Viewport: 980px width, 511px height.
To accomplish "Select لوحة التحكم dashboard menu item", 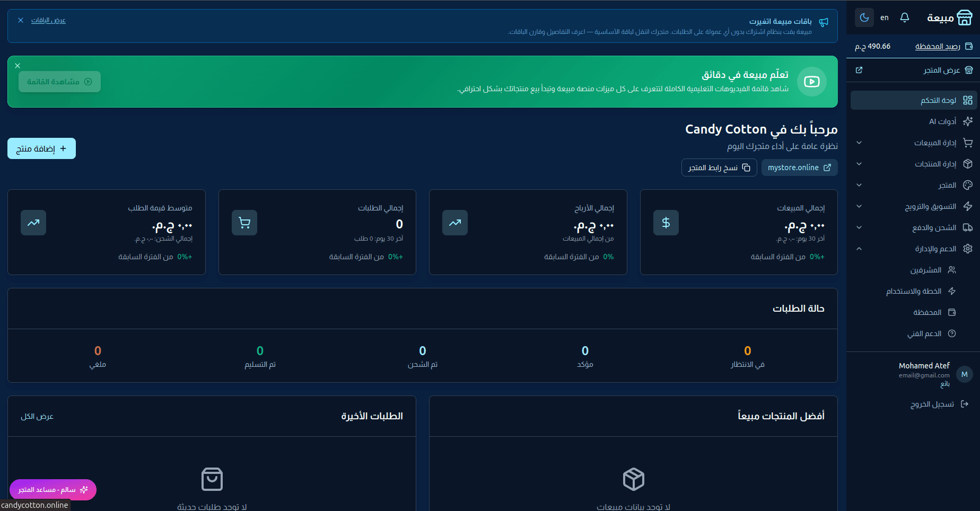I will [x=913, y=100].
